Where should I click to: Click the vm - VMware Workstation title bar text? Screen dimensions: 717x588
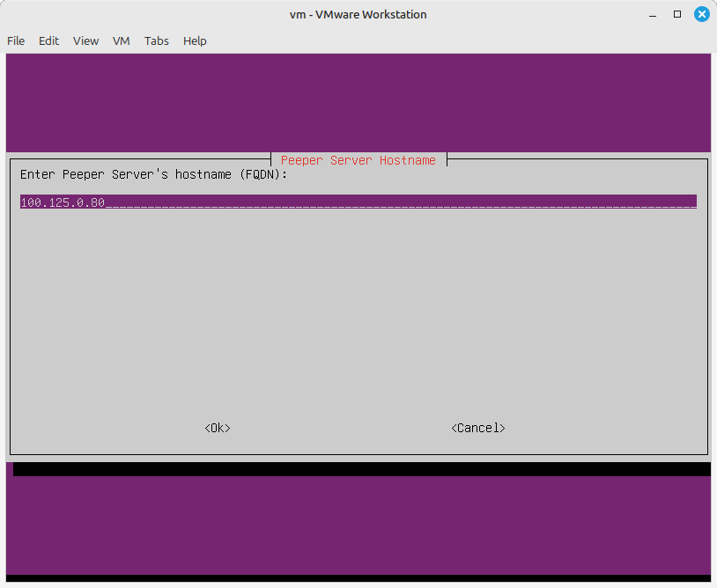point(358,15)
